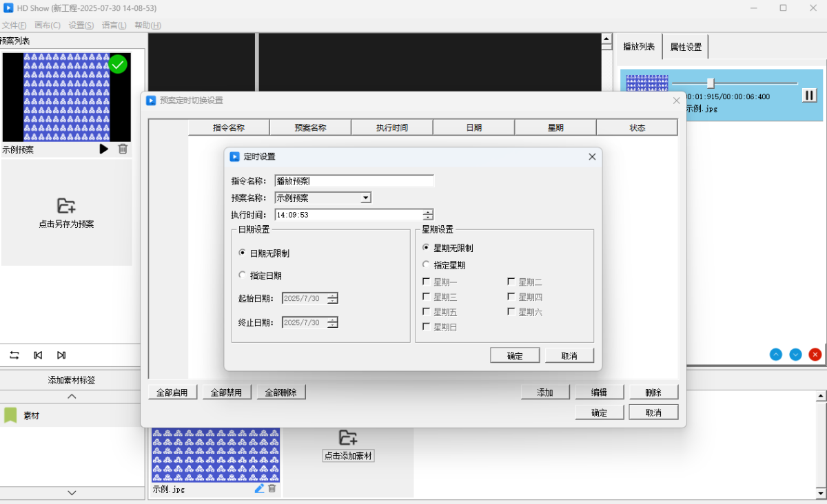Select the 指定日期 radio option
The image size is (827, 504).
pos(242,275)
